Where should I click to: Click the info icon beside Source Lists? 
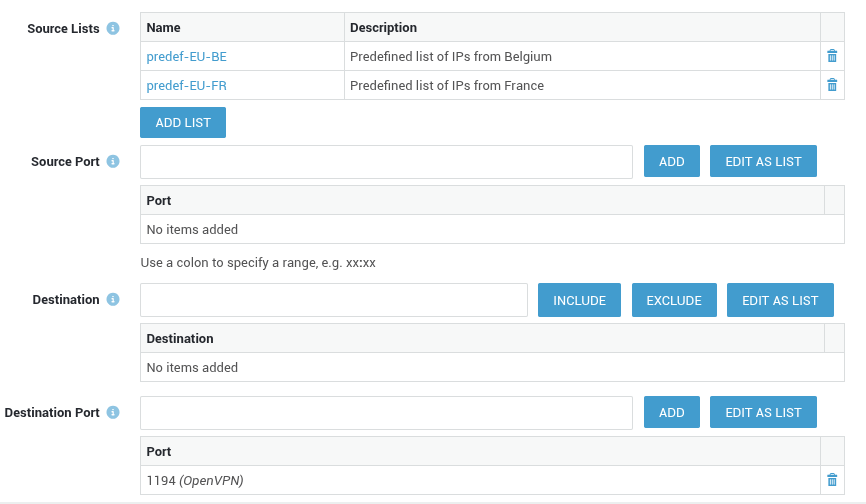click(113, 28)
